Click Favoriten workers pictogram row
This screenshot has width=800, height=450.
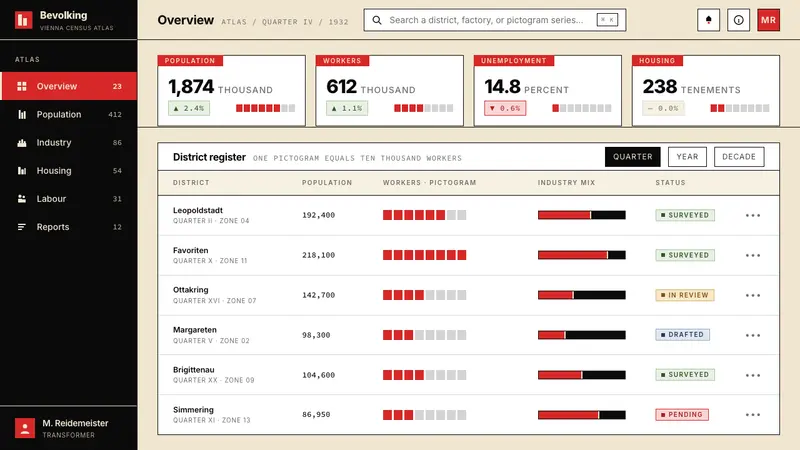coord(424,255)
